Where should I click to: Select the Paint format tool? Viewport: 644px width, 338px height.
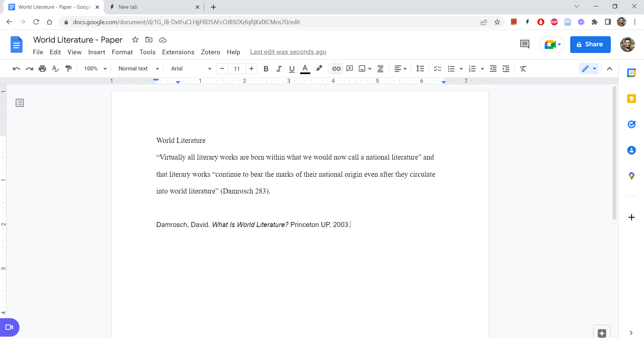pyautogui.click(x=68, y=68)
